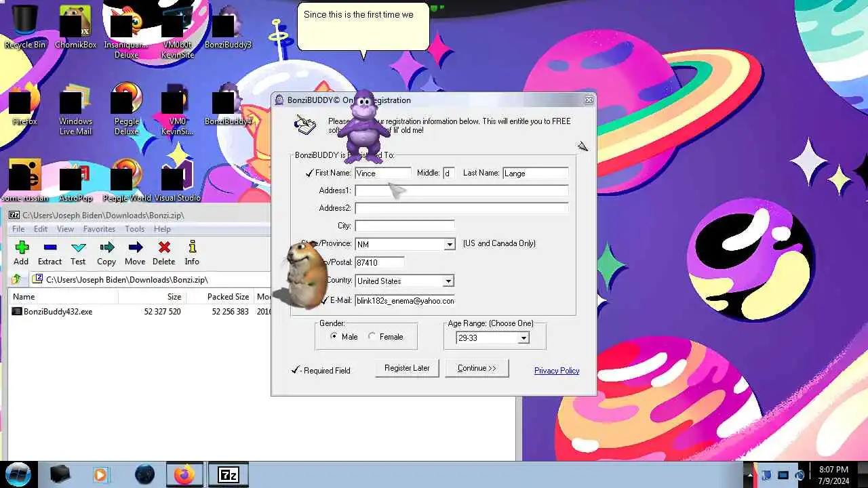
Task: Click the purple Bonzi gorilla character
Action: pos(364,125)
